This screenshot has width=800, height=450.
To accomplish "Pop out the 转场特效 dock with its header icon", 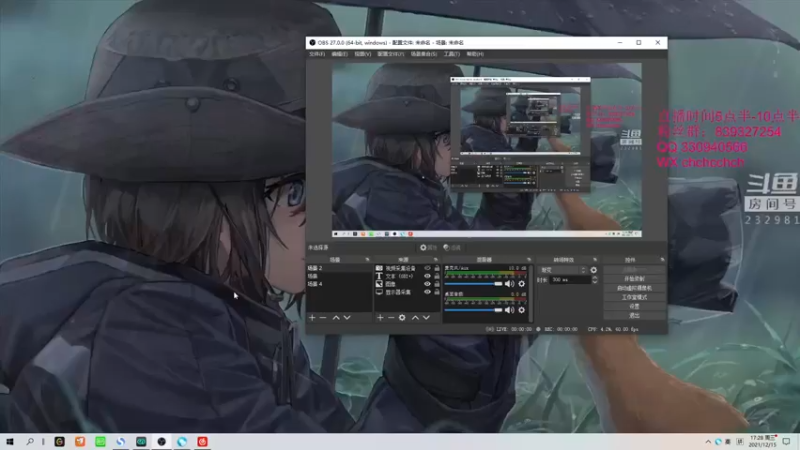I will 595,260.
